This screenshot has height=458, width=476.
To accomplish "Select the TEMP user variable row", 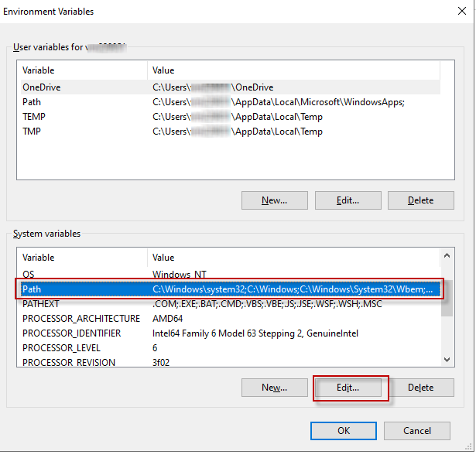I will click(231, 117).
